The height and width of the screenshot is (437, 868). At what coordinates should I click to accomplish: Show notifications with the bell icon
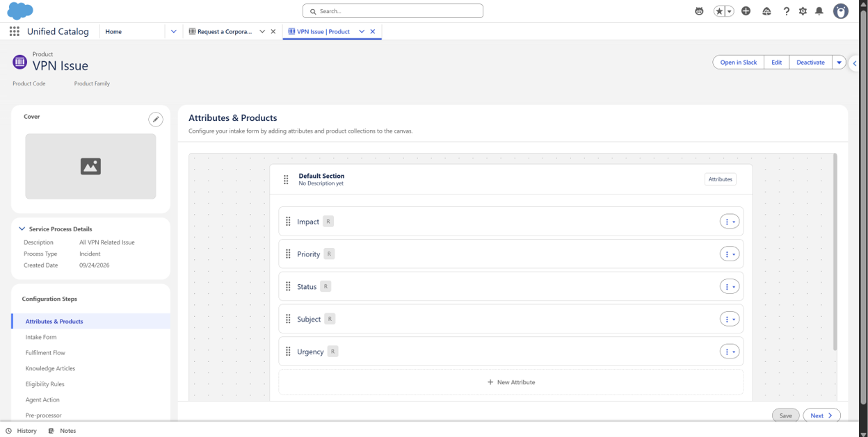point(819,11)
